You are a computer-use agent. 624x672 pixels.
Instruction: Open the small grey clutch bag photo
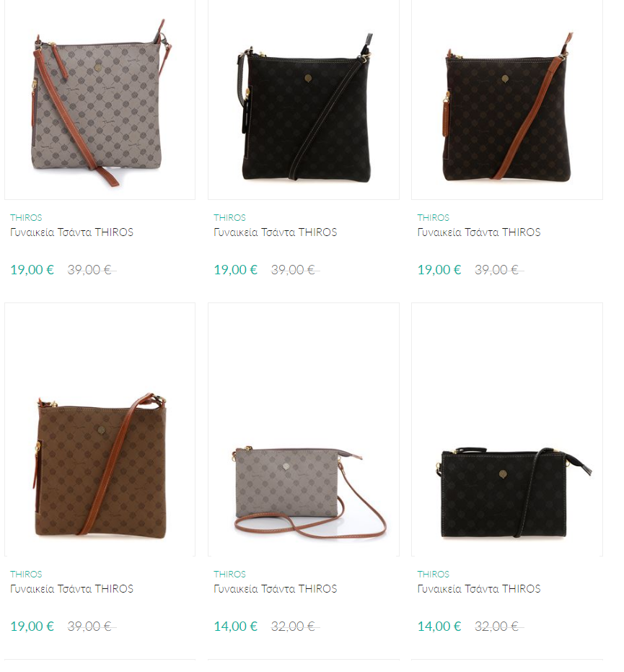tap(304, 429)
